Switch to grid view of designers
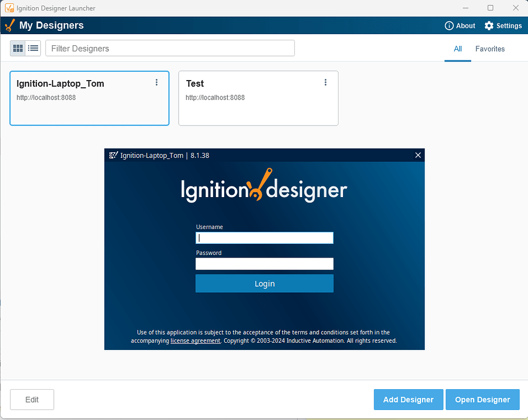 point(17,48)
